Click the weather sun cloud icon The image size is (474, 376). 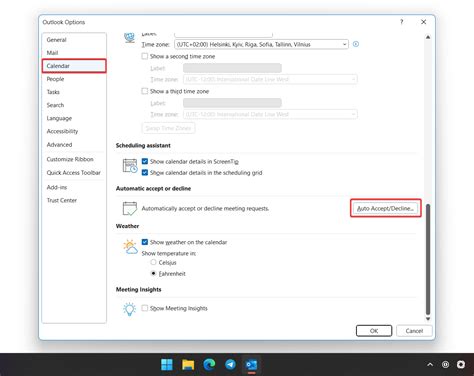pyautogui.click(x=130, y=247)
